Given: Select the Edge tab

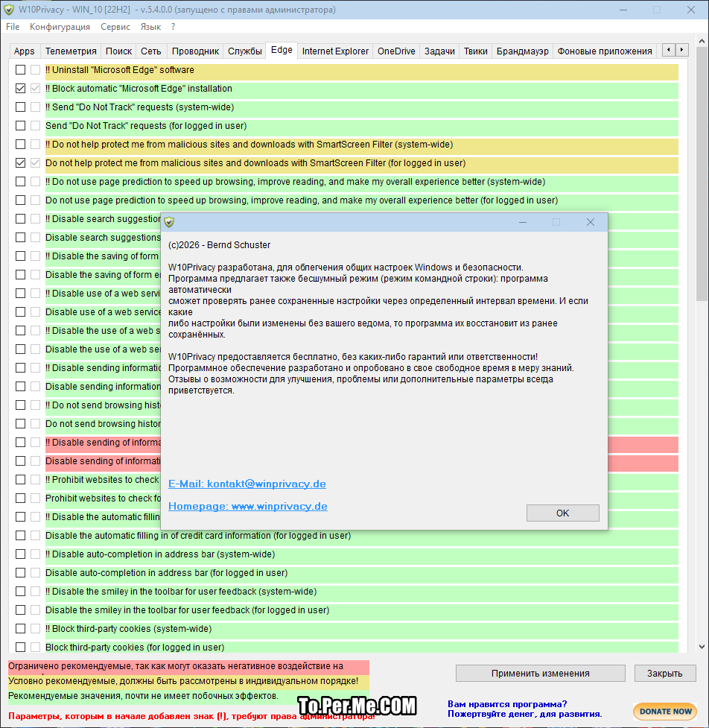Looking at the screenshot, I should pyautogui.click(x=282, y=50).
